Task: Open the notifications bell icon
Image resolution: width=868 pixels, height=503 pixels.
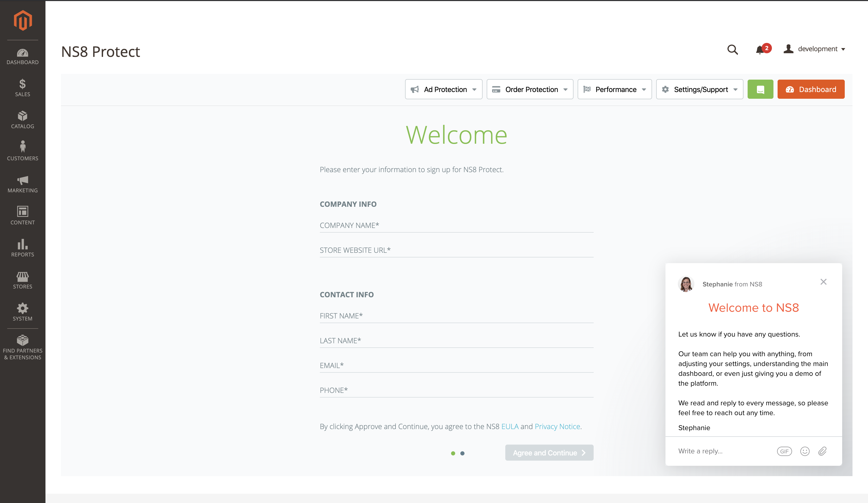Action: [x=760, y=50]
